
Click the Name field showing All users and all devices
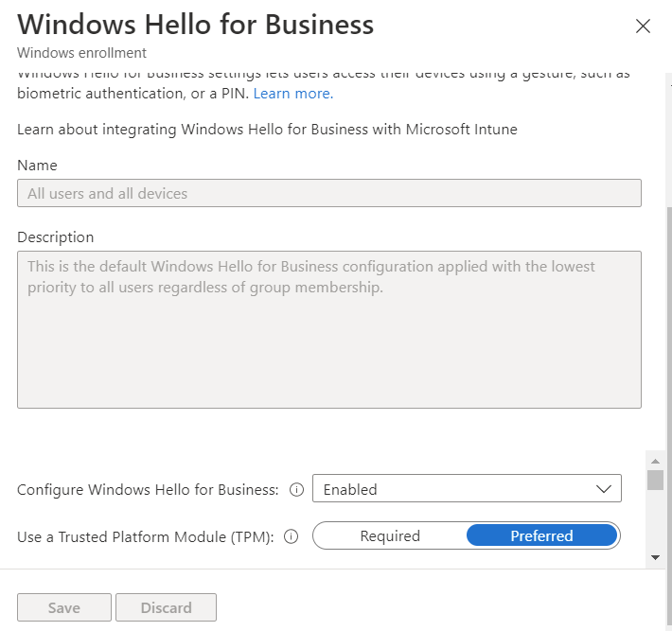click(329, 193)
